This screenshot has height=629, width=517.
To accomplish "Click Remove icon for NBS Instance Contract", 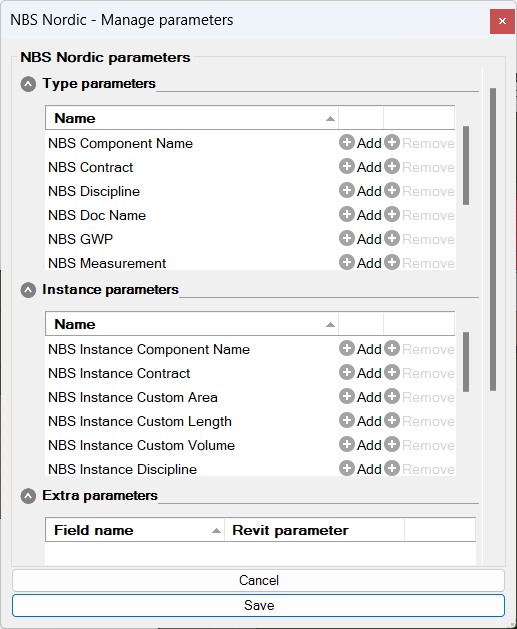I will pos(392,373).
